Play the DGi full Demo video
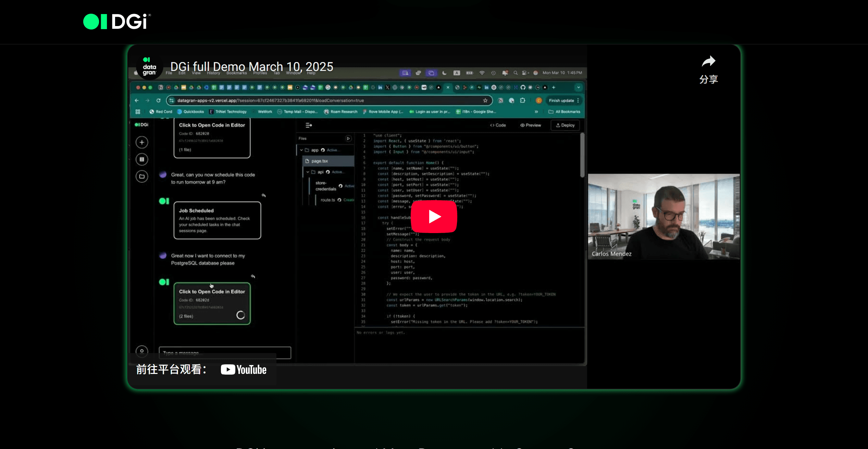This screenshot has height=449, width=868. (x=434, y=217)
